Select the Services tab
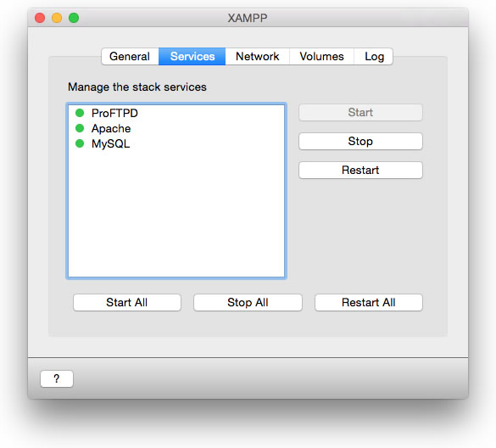Image resolution: width=496 pixels, height=448 pixels. 192,56
